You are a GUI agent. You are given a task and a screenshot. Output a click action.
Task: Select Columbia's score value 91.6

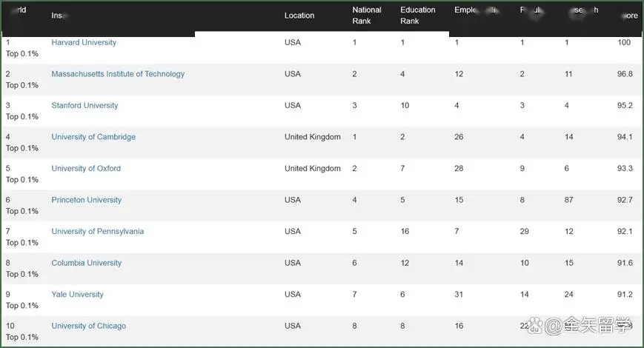[625, 263]
